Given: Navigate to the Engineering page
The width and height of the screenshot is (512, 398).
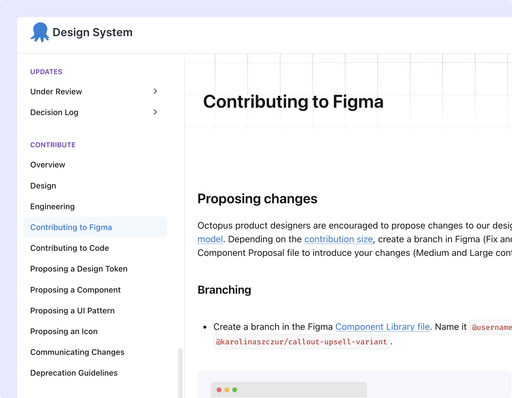Looking at the screenshot, I should point(52,206).
